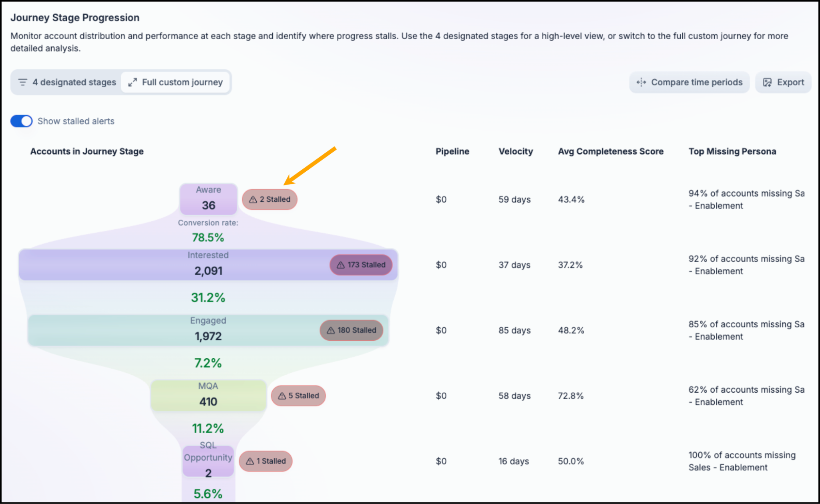820x504 pixels.
Task: Click the Export button
Action: point(783,82)
